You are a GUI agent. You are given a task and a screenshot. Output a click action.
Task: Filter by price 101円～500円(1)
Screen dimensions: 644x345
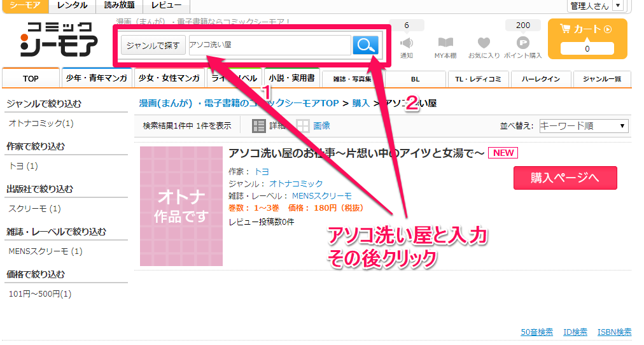pyautogui.click(x=40, y=294)
